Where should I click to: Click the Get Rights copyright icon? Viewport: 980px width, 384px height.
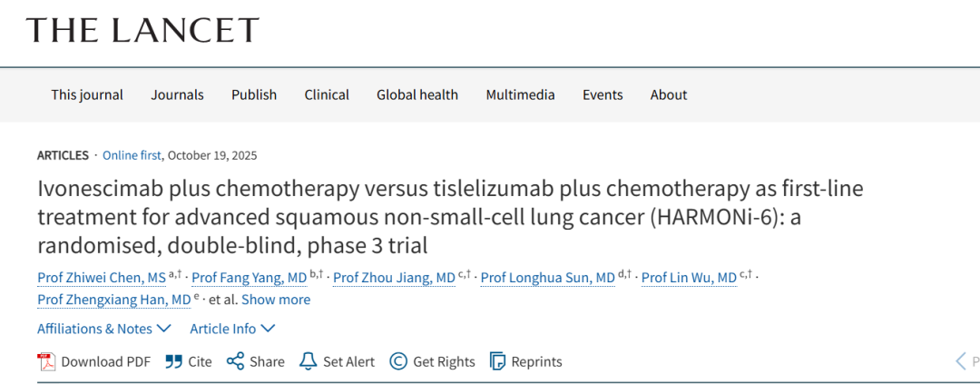coord(398,361)
